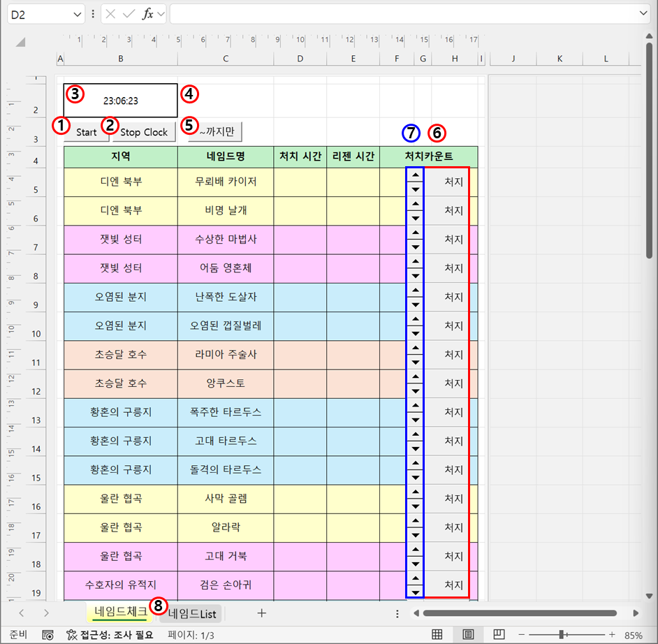Viewport: 658px width, 644px height.
Task: Click the macro recording status icon
Action: tap(47, 635)
